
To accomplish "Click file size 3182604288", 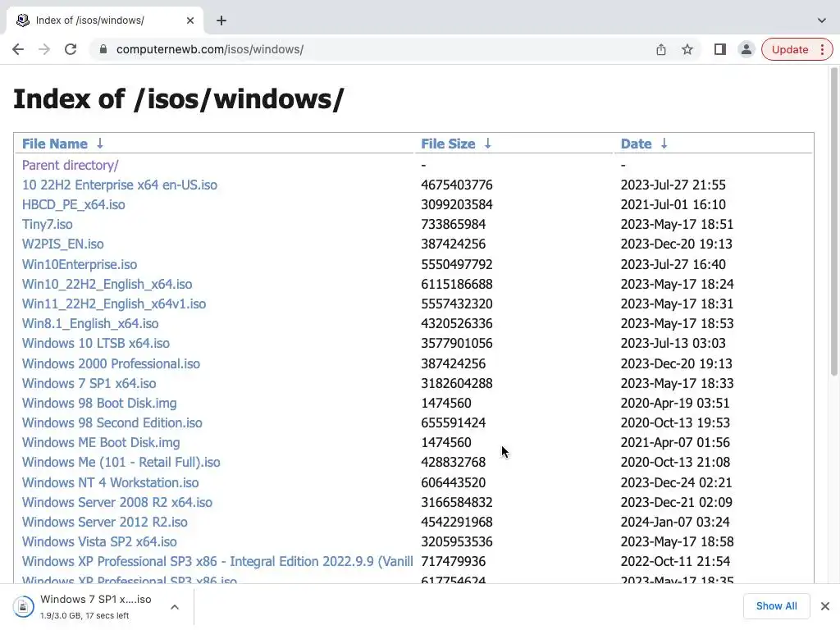I will coord(456,383).
